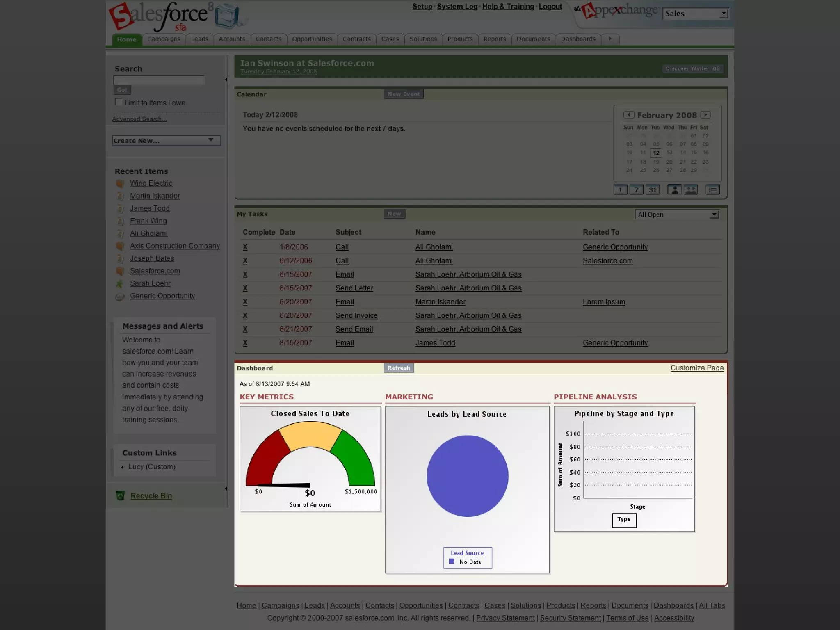840x630 pixels.
Task: Open the Recycle Bin icon in sidebar
Action: tap(120, 496)
